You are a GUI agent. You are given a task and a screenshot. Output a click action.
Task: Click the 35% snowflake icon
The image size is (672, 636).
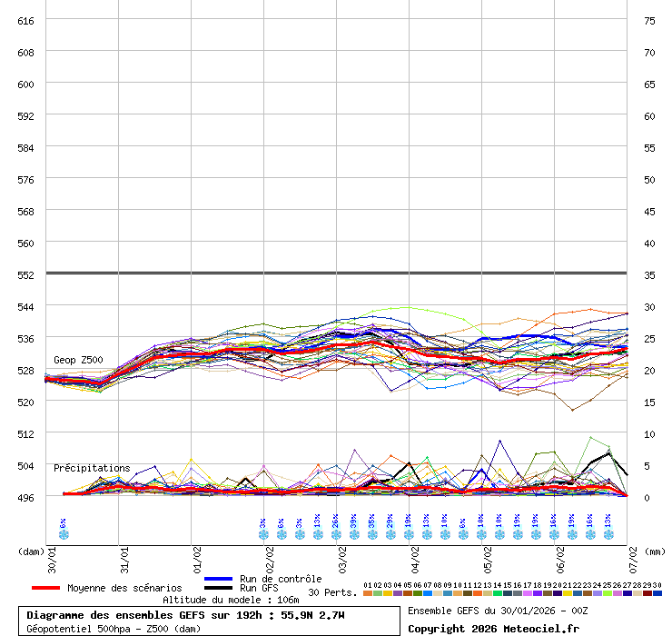click(371, 533)
